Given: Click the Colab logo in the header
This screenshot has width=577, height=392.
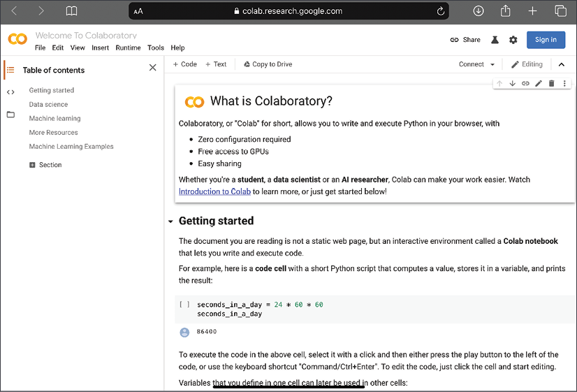Looking at the screenshot, I should coord(17,39).
